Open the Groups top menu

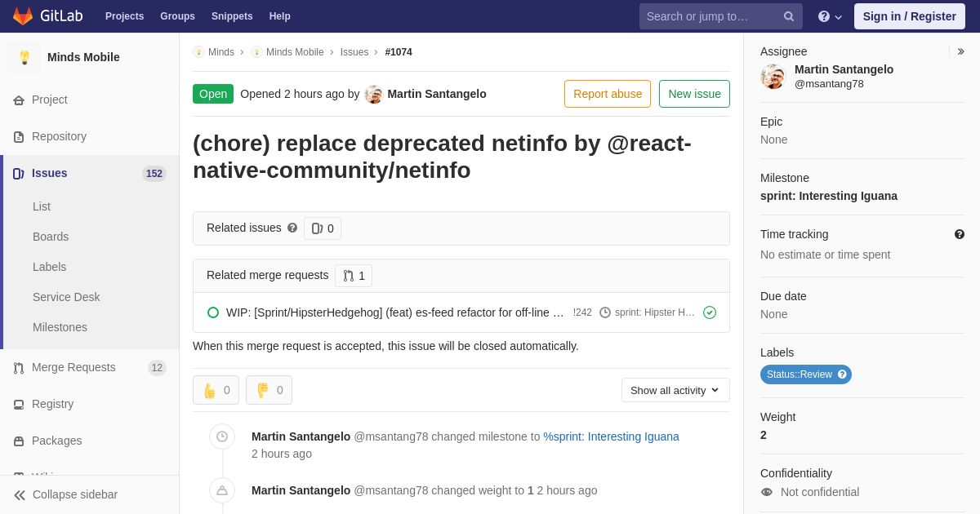tap(177, 16)
